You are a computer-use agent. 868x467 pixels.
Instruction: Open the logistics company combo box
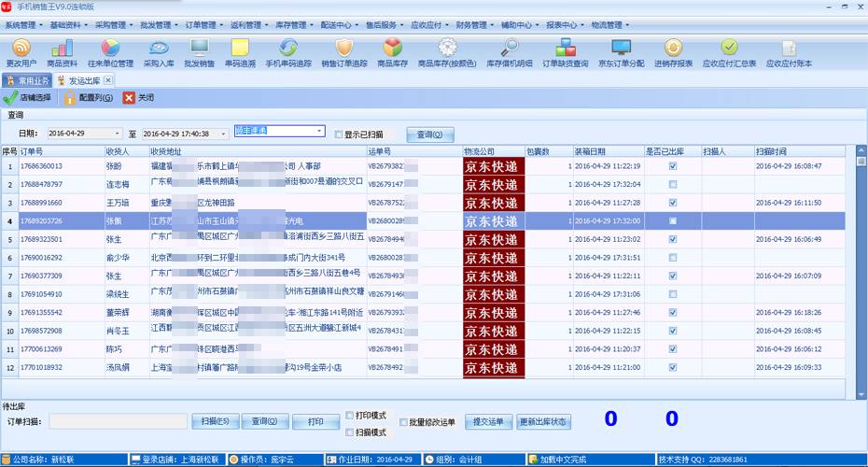(x=280, y=131)
